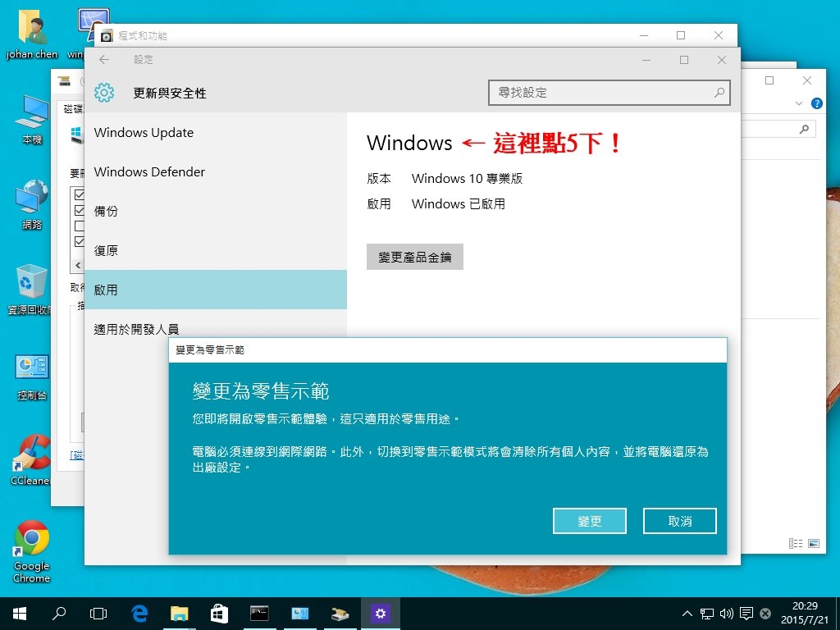
Task: Switch to details view in explorer window
Action: [x=796, y=543]
